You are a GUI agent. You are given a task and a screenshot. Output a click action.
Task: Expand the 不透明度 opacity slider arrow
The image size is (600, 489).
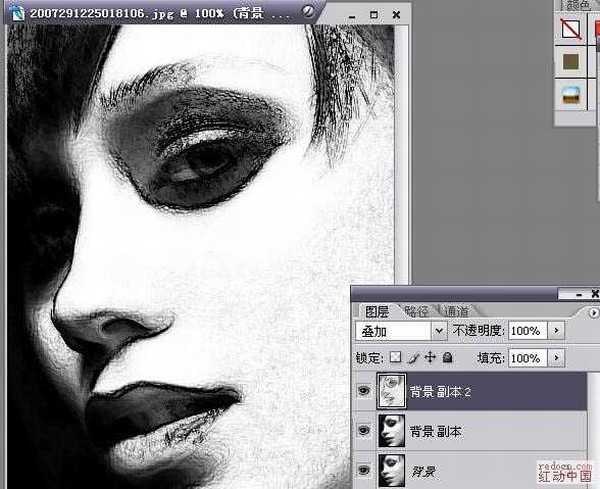pos(557,330)
